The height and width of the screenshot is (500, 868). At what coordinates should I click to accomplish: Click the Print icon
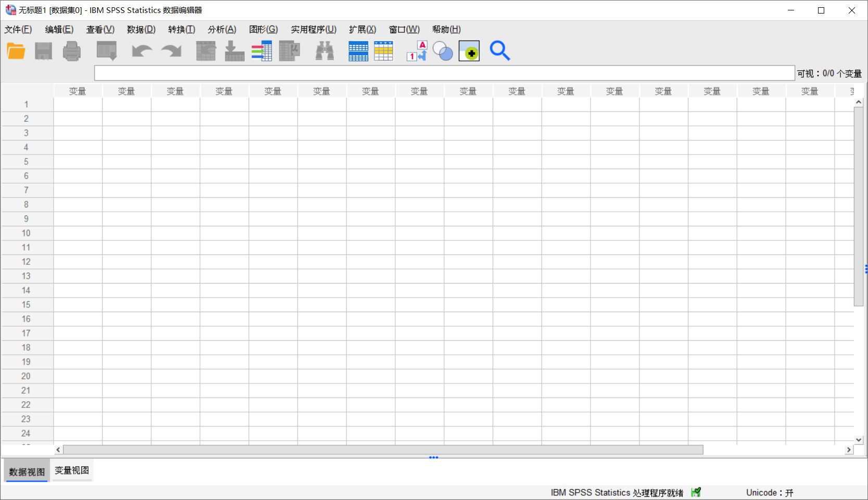pyautogui.click(x=71, y=51)
